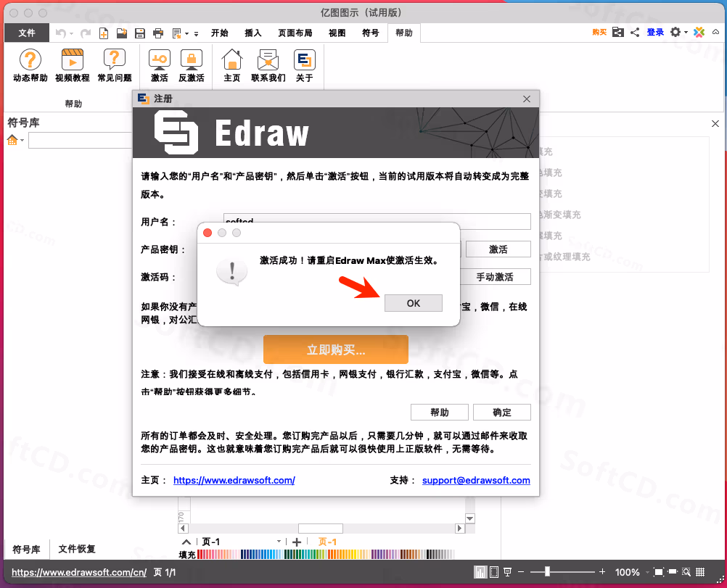Select the 符号库 bottom panel tab

pos(26,549)
